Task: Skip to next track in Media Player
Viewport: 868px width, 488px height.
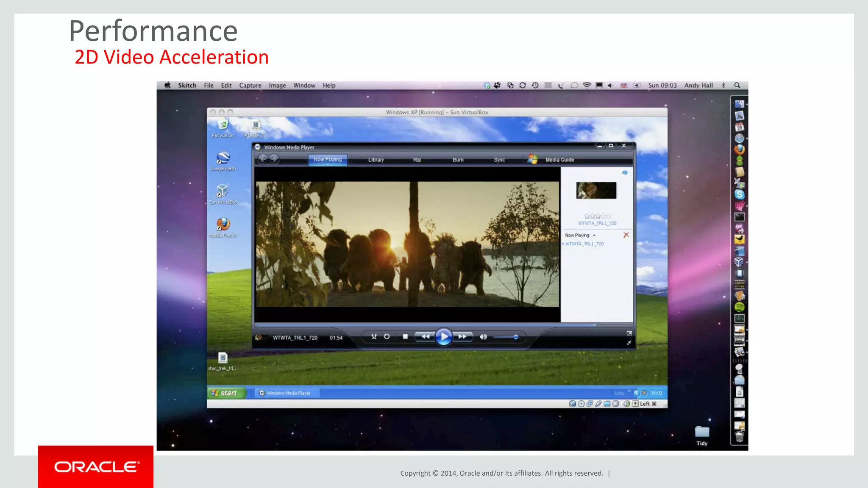Action: click(x=462, y=337)
